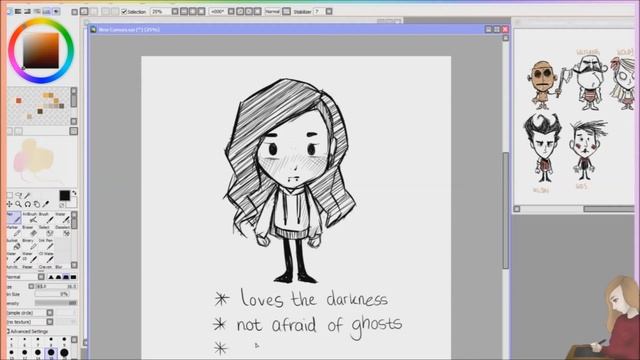Click the flip view button beside Normal

pos(287,12)
